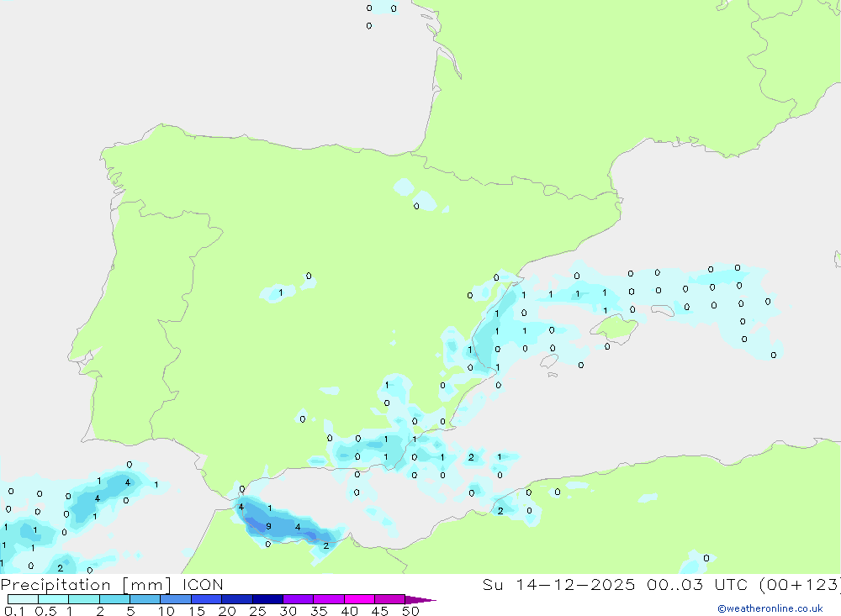The width and height of the screenshot is (841, 616).
Task: Click the 'Precipitation [mm] ICON' title text
Action: coord(112,585)
